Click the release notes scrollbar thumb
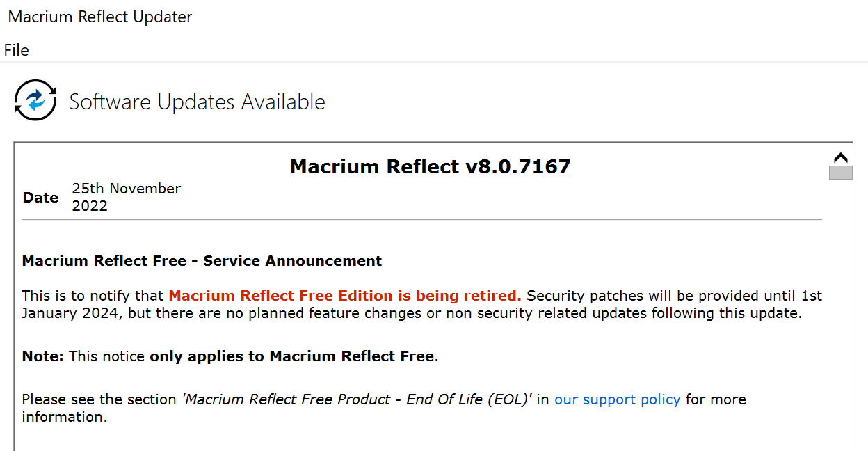The height and width of the screenshot is (451, 868). [x=840, y=172]
